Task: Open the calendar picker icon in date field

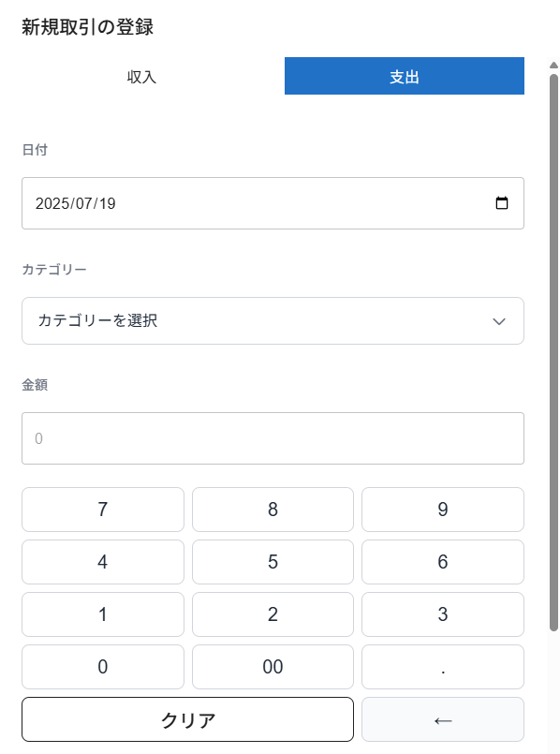Action: click(501, 203)
